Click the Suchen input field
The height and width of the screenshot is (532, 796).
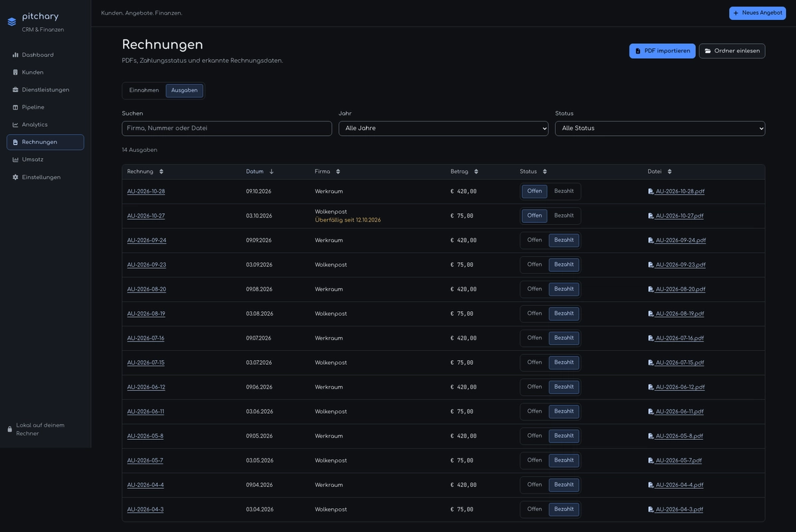(x=227, y=129)
